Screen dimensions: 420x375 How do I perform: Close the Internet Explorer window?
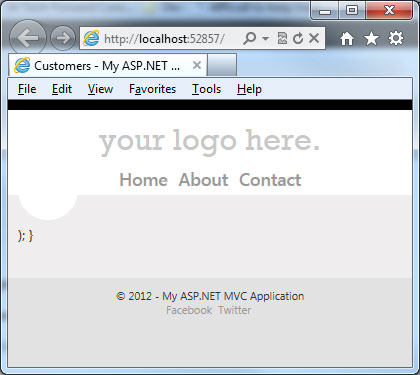(x=389, y=11)
